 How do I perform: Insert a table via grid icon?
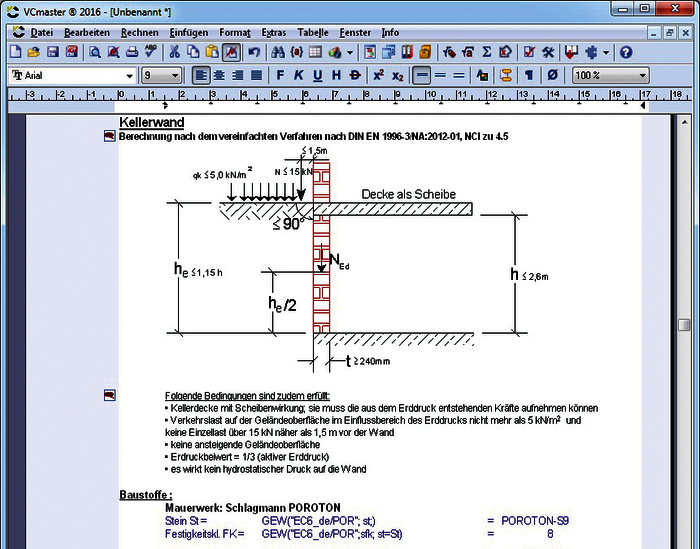pyautogui.click(x=315, y=52)
